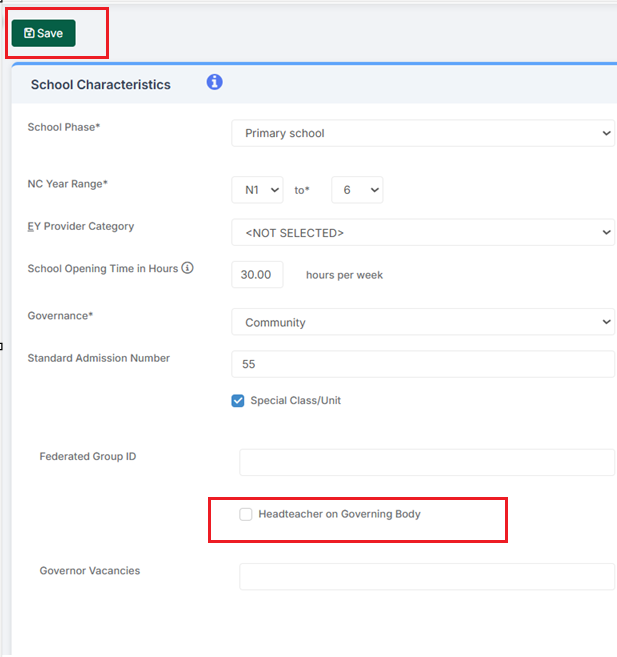Expand the School Phase dropdown
This screenshot has width=617, height=657.
click(422, 133)
